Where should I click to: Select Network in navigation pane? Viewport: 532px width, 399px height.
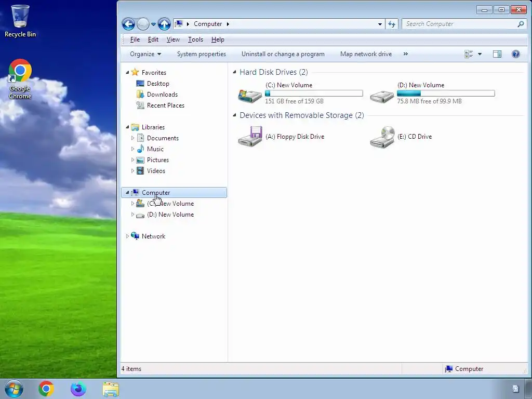tap(153, 236)
